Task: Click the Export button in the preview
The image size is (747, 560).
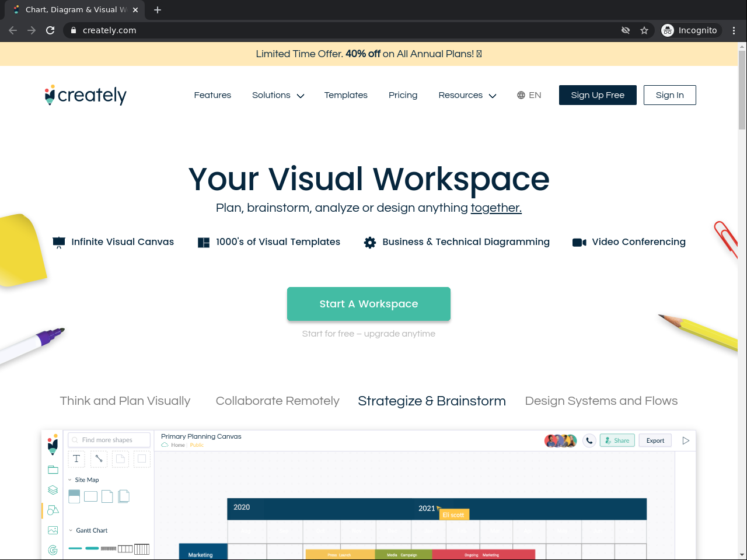Action: 655,440
